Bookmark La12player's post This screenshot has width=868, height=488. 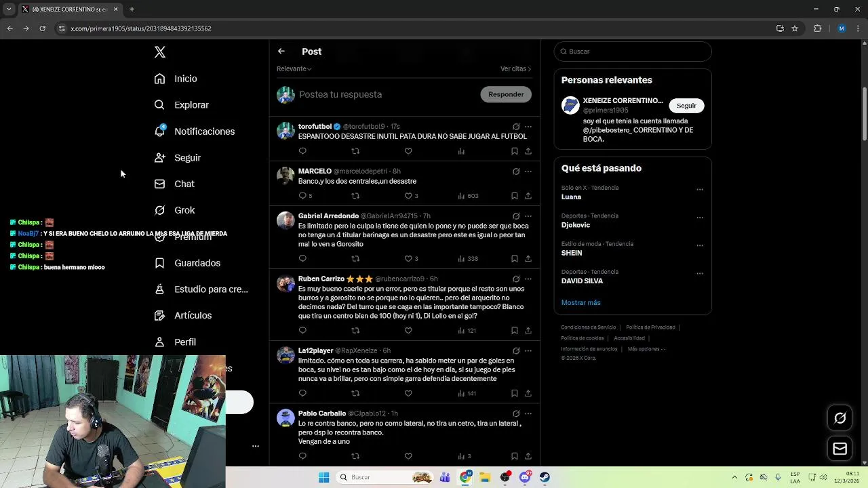pyautogui.click(x=515, y=394)
